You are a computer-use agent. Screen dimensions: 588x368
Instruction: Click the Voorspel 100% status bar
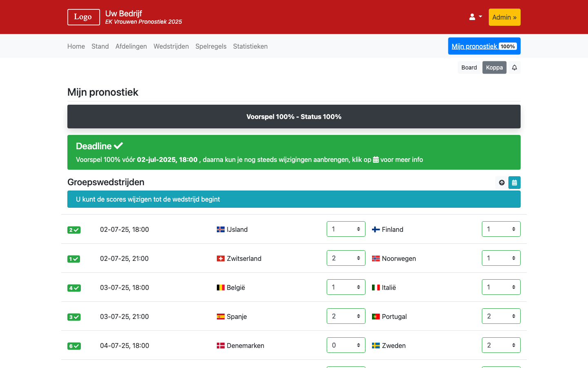point(294,117)
